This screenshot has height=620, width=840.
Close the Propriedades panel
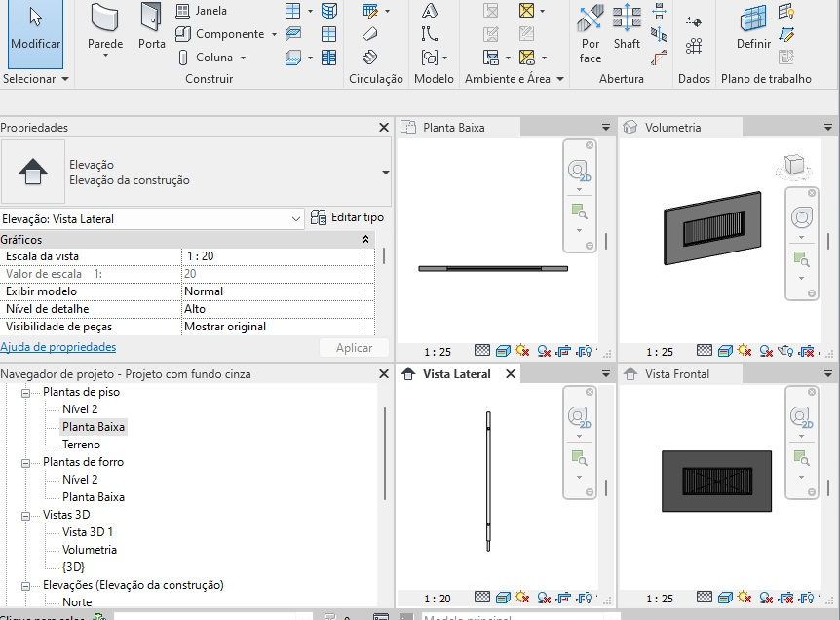pos(384,128)
